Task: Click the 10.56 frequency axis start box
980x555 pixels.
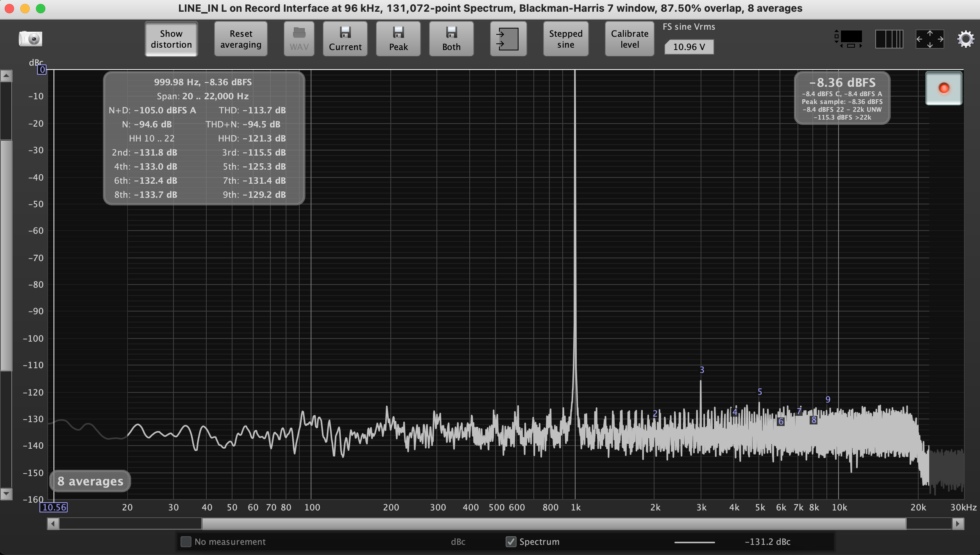Action: [54, 507]
